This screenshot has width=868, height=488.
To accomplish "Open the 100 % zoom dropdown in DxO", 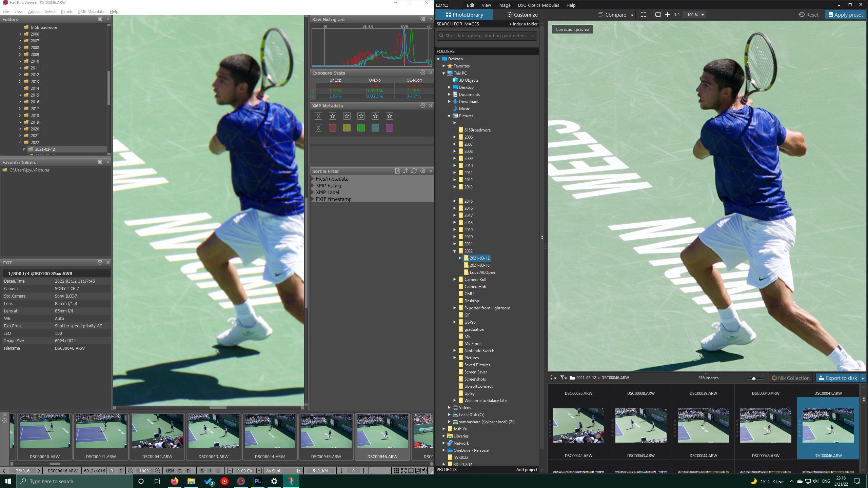I will point(703,15).
